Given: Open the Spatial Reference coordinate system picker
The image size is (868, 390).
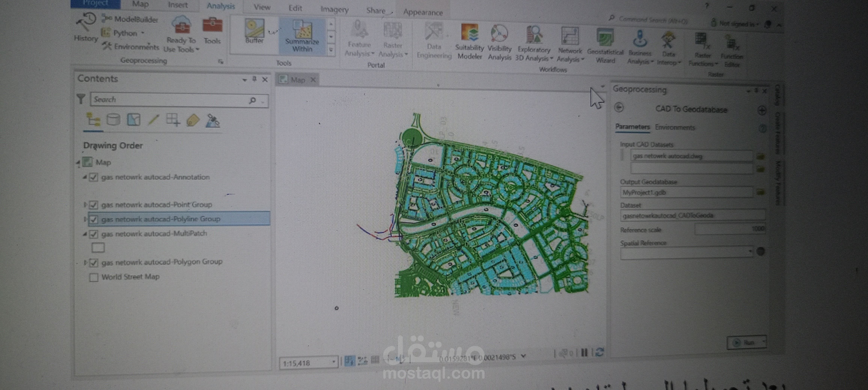Looking at the screenshot, I should 760,251.
